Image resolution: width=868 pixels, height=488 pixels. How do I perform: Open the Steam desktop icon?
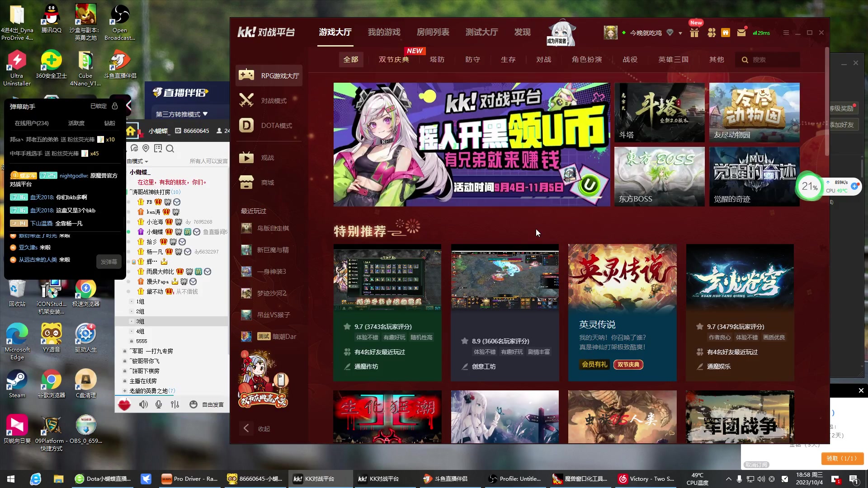click(x=17, y=384)
